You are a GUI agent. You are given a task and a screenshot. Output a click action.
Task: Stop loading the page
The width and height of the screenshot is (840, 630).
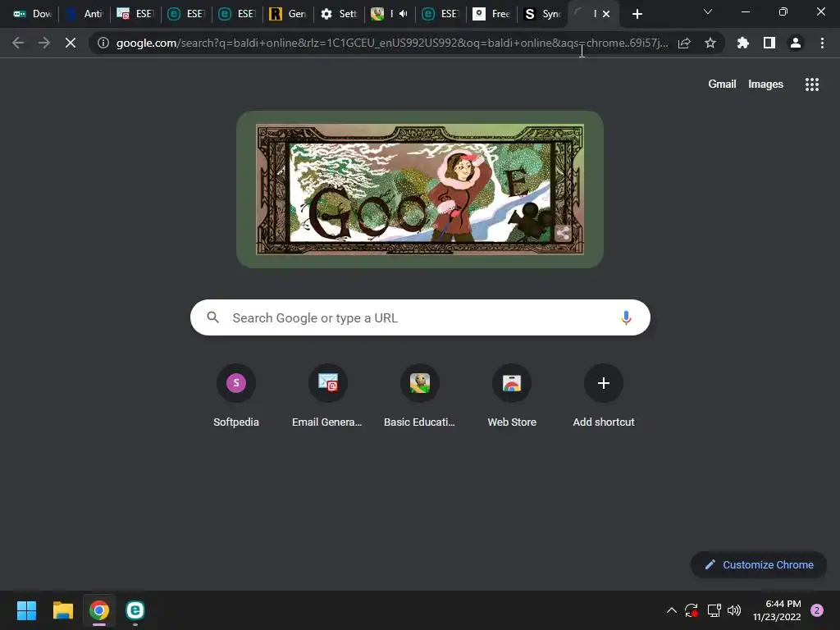click(71, 43)
